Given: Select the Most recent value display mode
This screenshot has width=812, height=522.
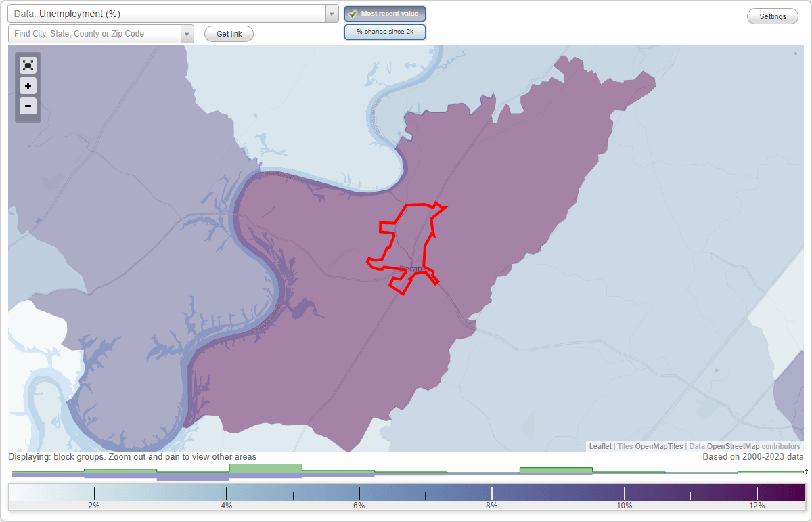Looking at the screenshot, I should pos(384,13).
